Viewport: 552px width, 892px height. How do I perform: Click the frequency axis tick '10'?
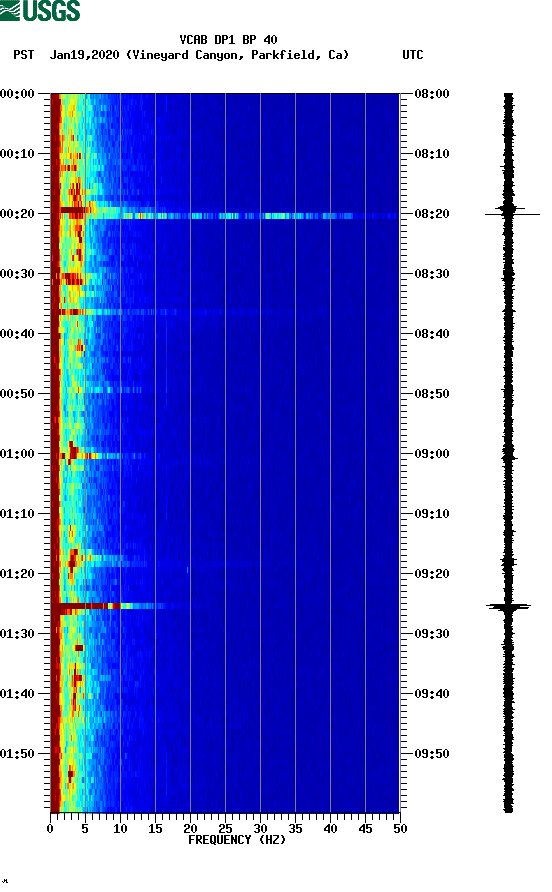pos(120,829)
